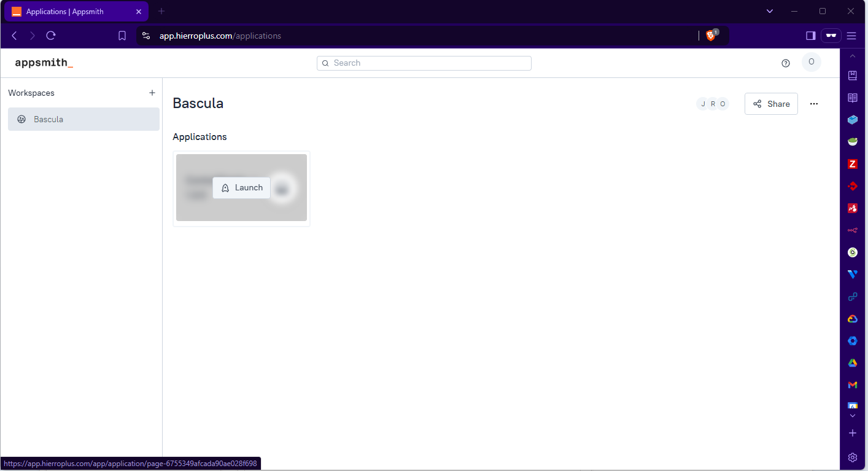The width and height of the screenshot is (868, 471).
Task: Bookmark this page using bookmark icon
Action: coord(122,36)
